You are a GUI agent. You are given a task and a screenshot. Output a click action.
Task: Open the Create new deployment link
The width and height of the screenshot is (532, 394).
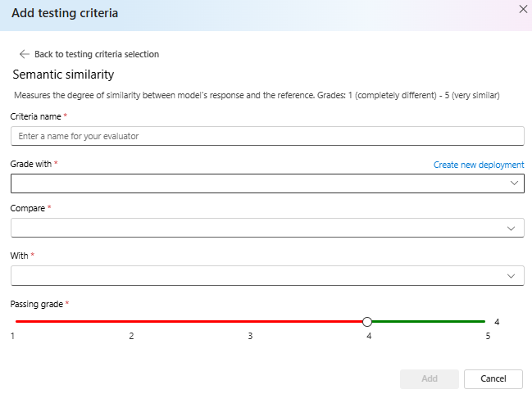(x=478, y=165)
